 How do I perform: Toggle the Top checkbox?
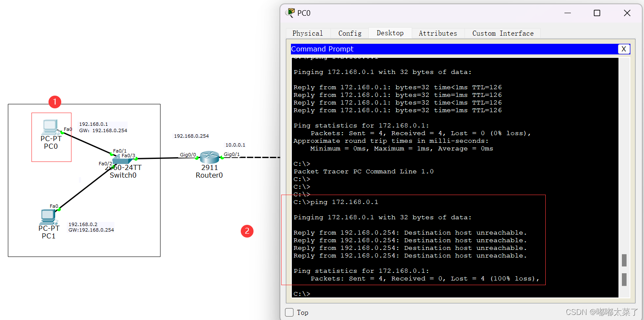289,312
